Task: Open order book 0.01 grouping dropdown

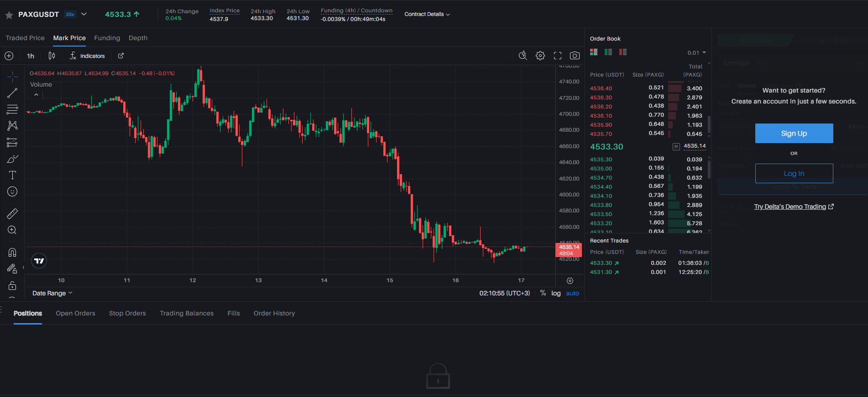Action: [696, 53]
